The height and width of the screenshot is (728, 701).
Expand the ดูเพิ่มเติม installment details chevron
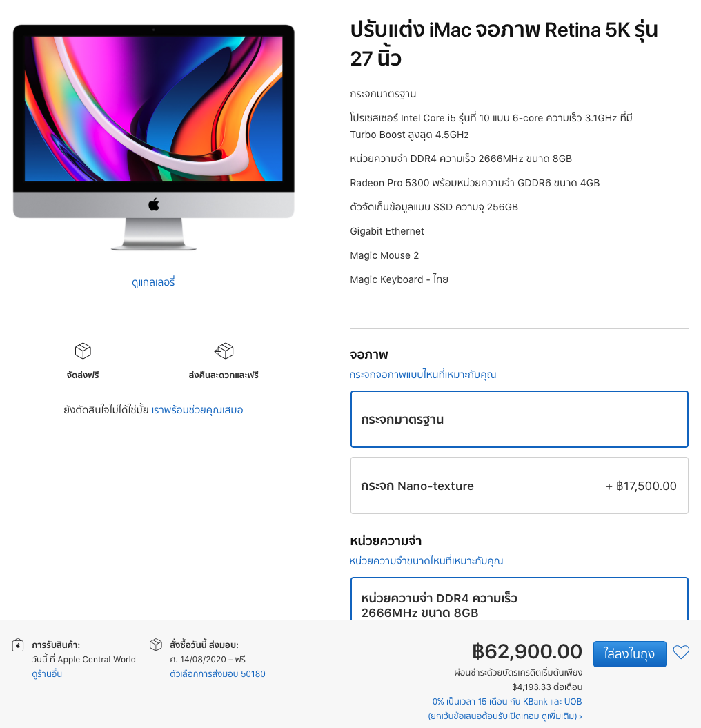(x=580, y=716)
